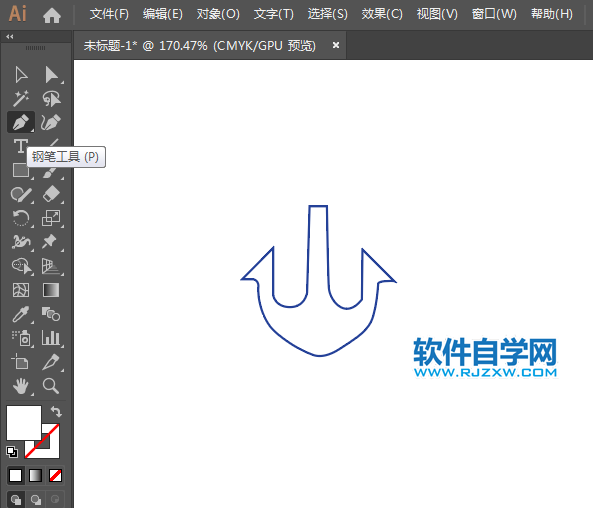Select the Mesh tool

(x=21, y=290)
